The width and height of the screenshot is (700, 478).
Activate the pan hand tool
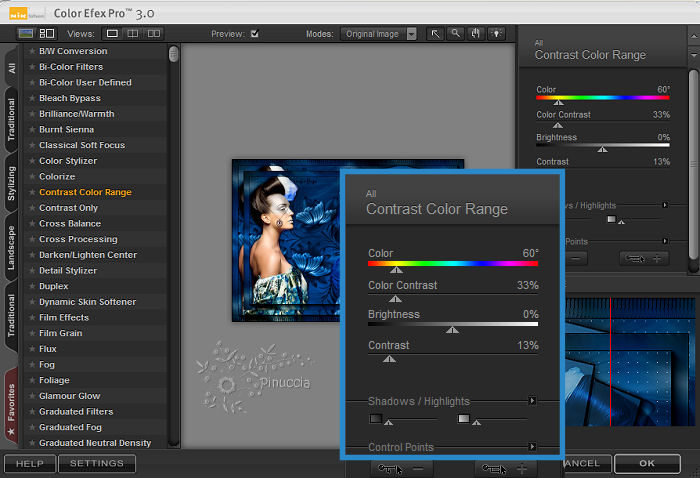pyautogui.click(x=475, y=33)
